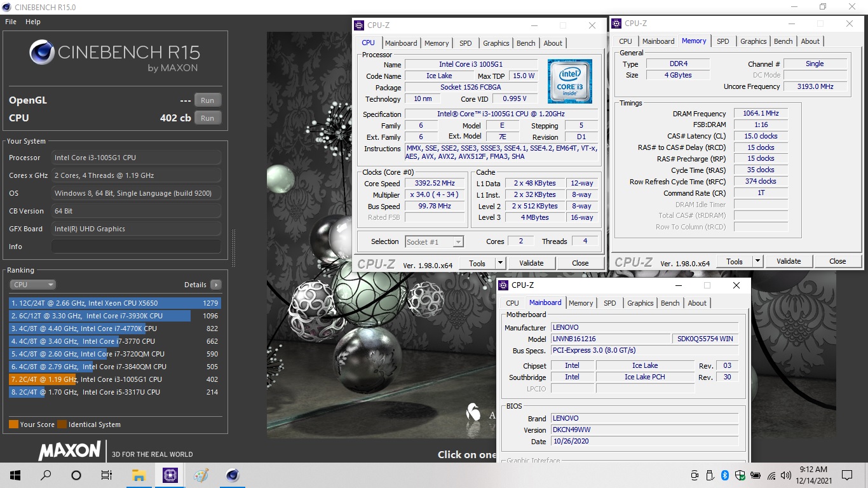Click the USB safely remove tray icon
Screen dimensions: 868x488
click(x=711, y=475)
